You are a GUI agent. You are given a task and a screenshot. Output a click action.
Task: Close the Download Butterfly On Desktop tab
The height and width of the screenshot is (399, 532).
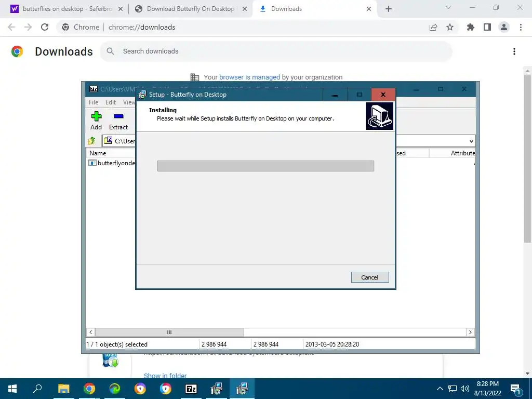pos(245,9)
